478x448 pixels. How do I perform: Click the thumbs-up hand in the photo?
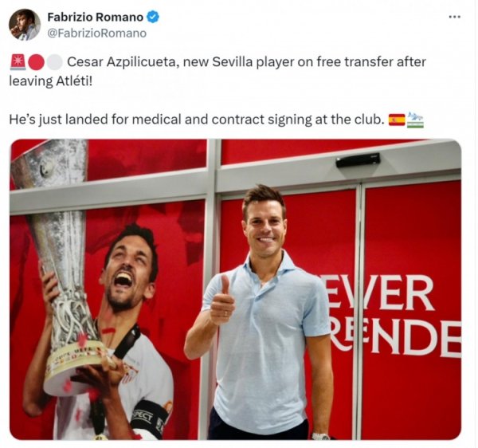[222, 301]
